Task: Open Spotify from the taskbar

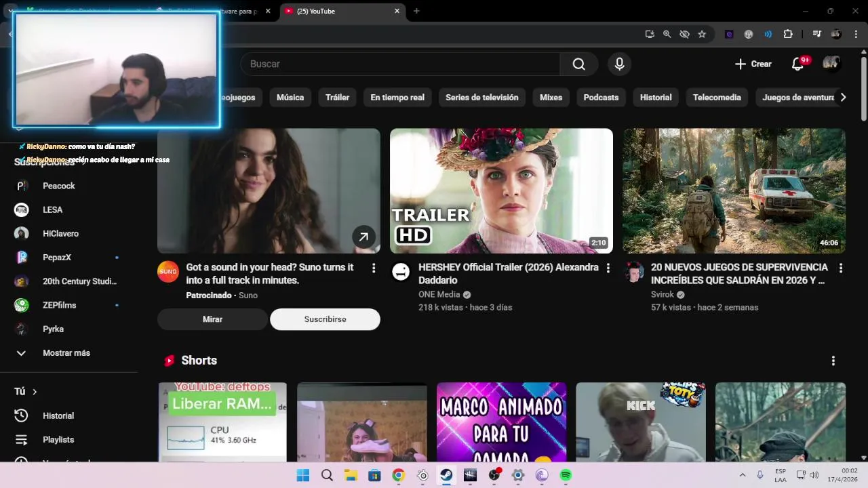Action: tap(566, 475)
